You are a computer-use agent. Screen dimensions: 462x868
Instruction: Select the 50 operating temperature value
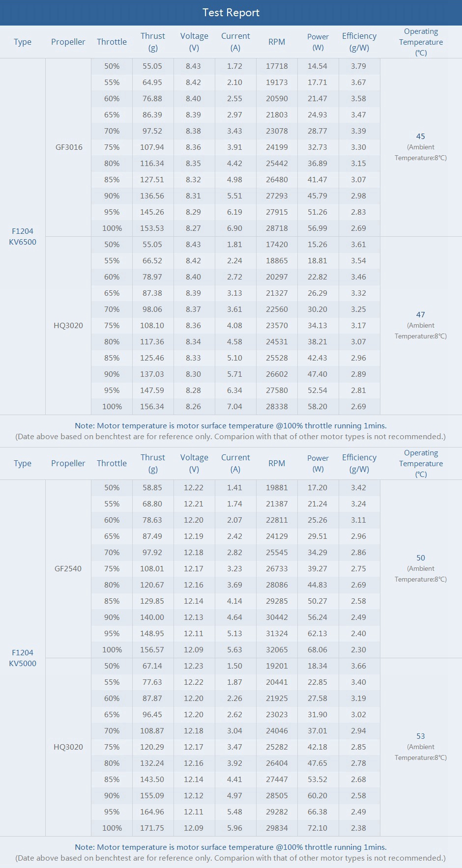tap(421, 558)
